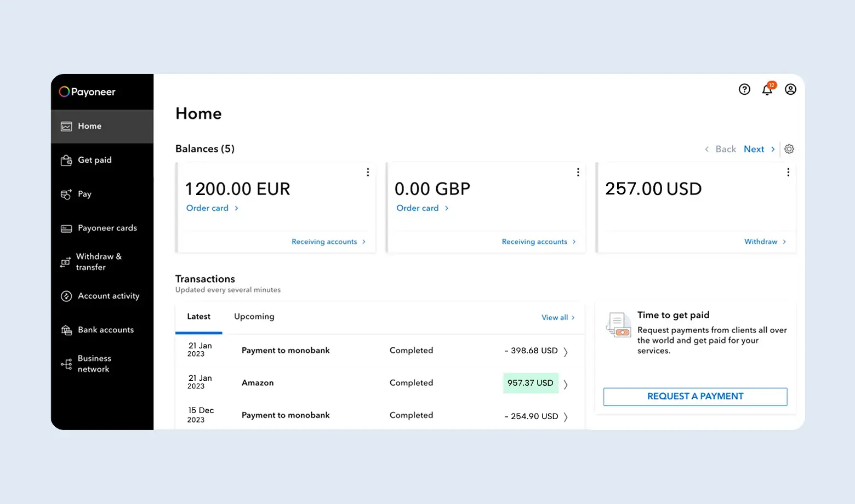Click the Bank accounts sidebar icon

(66, 330)
